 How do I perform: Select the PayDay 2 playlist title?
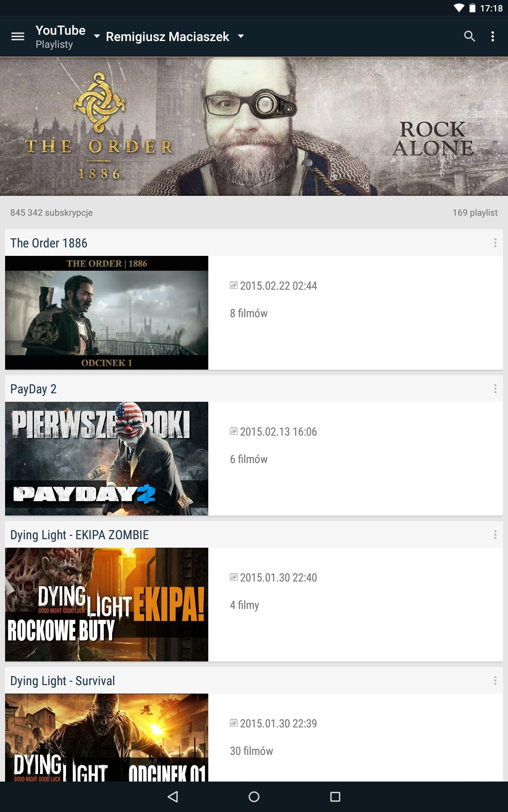[x=33, y=389]
